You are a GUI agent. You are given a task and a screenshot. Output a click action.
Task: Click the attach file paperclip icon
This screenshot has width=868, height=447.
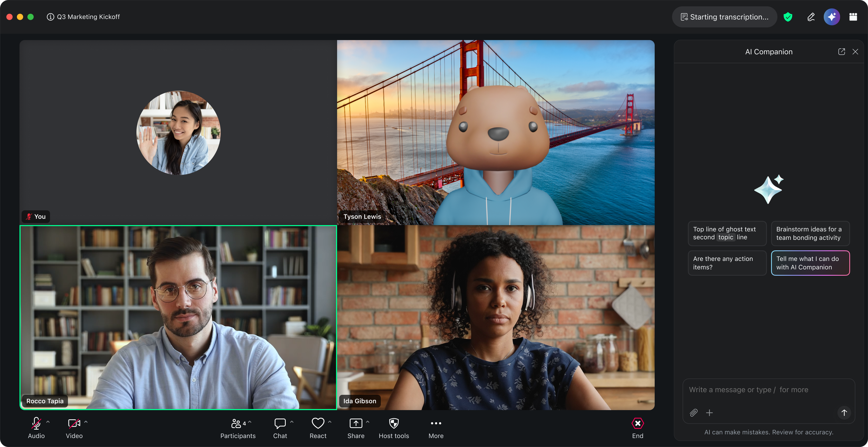pyautogui.click(x=693, y=413)
